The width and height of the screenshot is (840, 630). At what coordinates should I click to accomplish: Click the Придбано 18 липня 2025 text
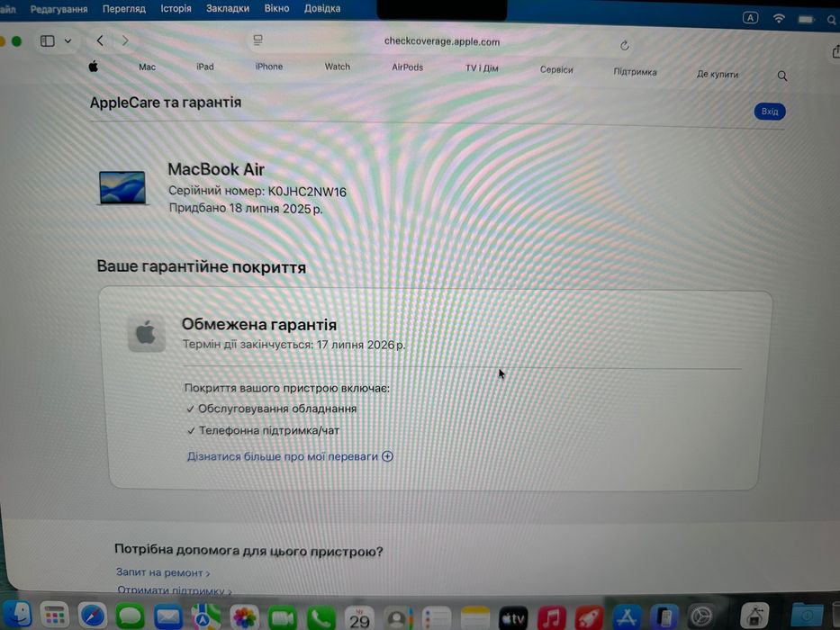point(246,208)
